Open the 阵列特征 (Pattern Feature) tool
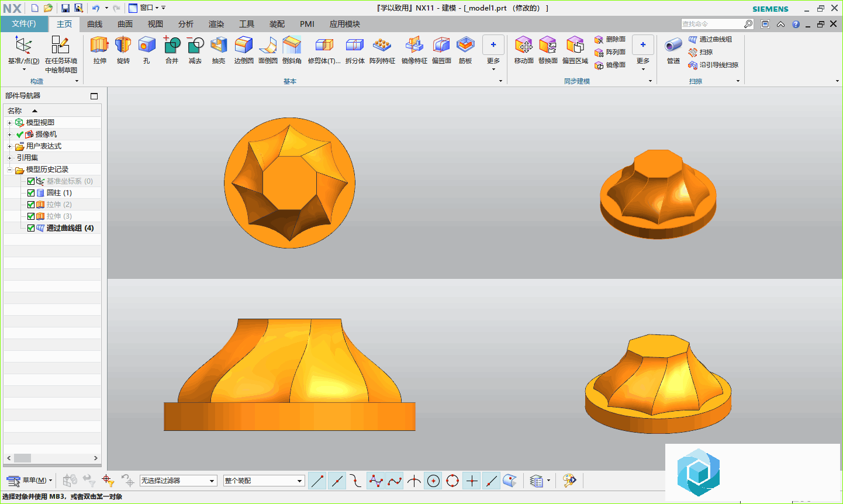Screen dimensions: 843x504 tap(382, 50)
